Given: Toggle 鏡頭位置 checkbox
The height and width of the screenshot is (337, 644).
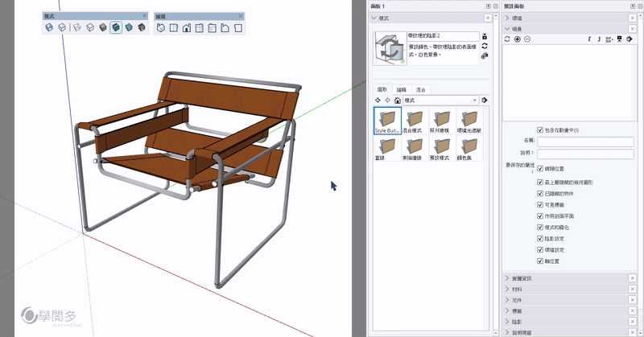Looking at the screenshot, I should pyautogui.click(x=540, y=168).
